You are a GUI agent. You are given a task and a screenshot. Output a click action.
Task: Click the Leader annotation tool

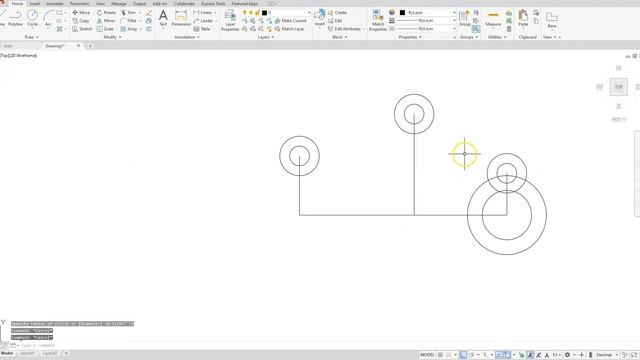[203, 21]
